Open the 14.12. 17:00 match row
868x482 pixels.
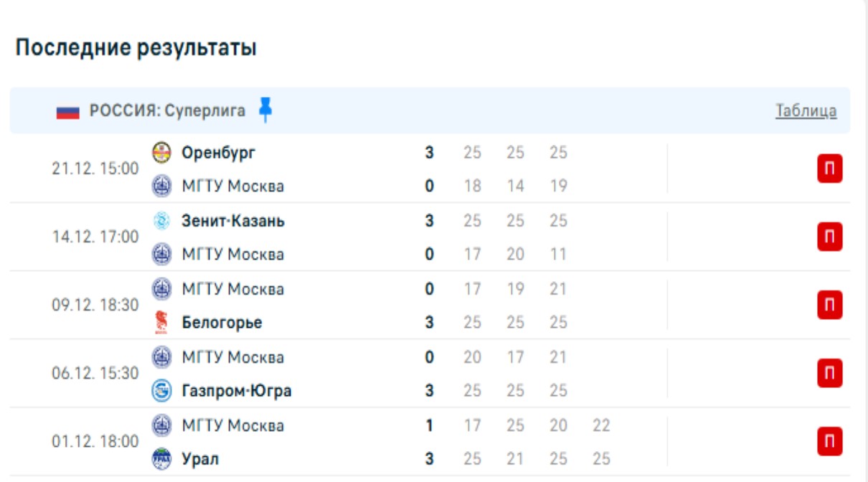[x=95, y=237]
